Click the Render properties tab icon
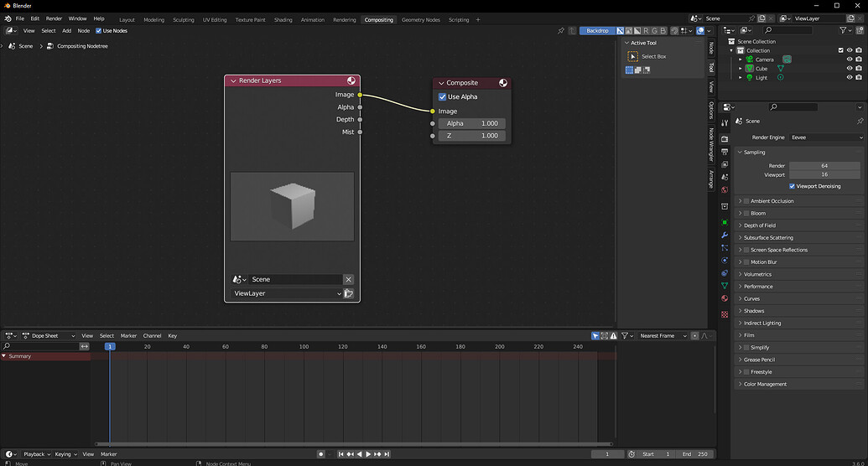 [725, 139]
